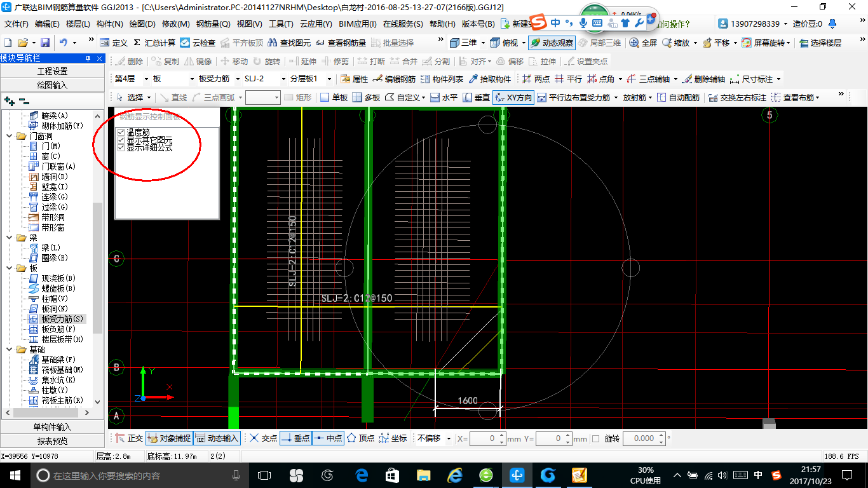
Task: Open the 视图(V) menu
Action: click(249, 24)
